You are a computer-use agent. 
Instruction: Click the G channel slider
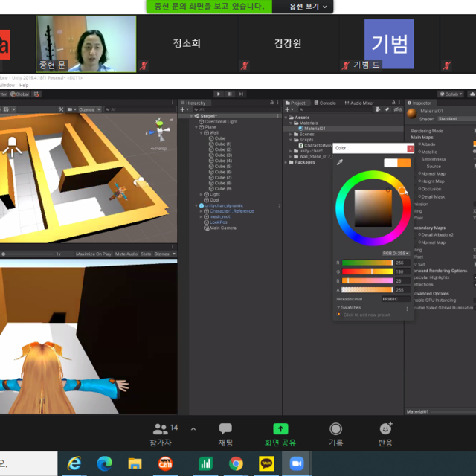click(x=367, y=271)
